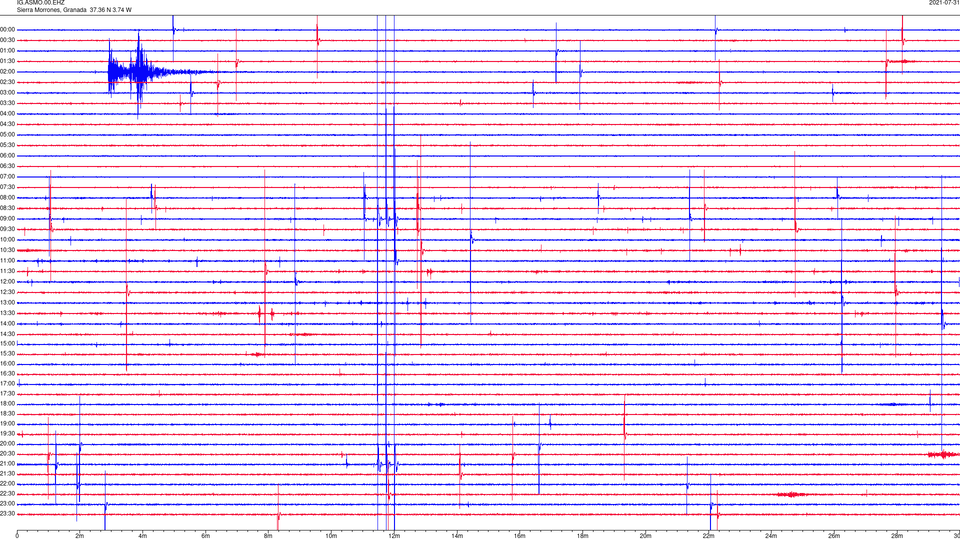Click the 03:00 trace label
The image size is (960, 540).
pyautogui.click(x=7, y=92)
